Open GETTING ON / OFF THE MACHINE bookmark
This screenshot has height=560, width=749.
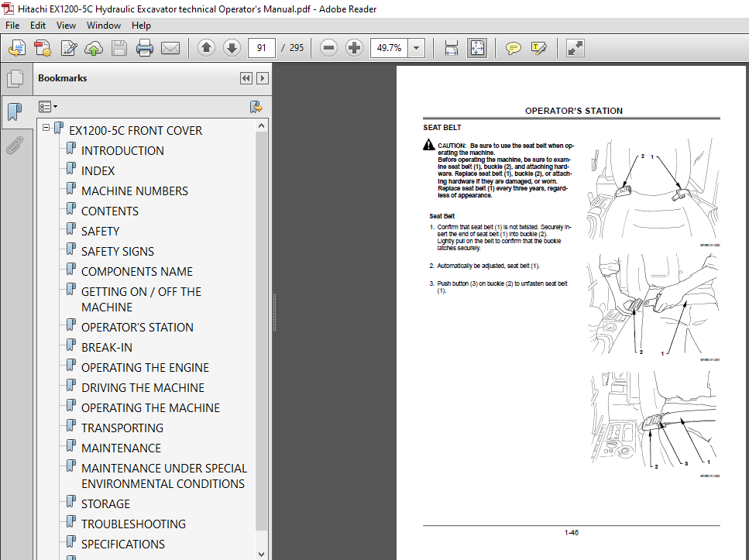[142, 299]
